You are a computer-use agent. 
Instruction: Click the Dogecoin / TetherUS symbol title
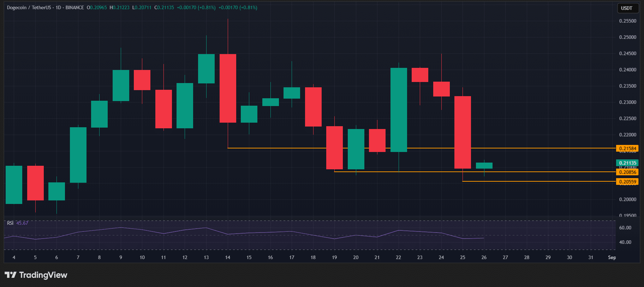tap(28, 7)
